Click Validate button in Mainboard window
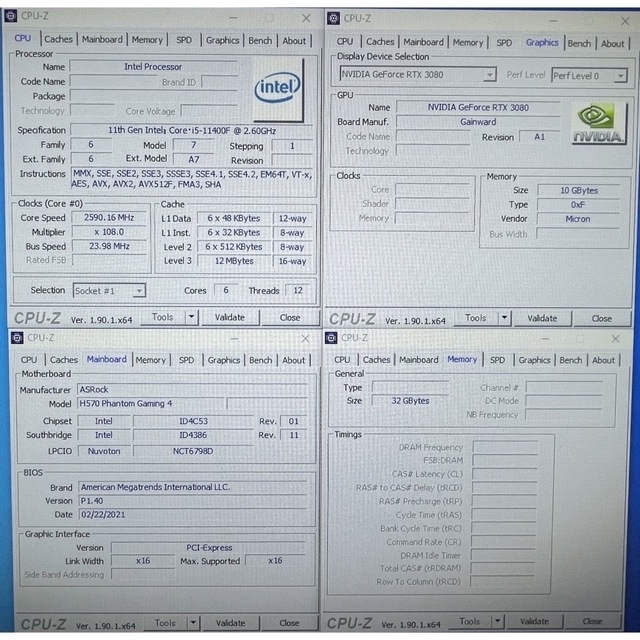Viewport: 640px width, 640px height. (x=231, y=623)
